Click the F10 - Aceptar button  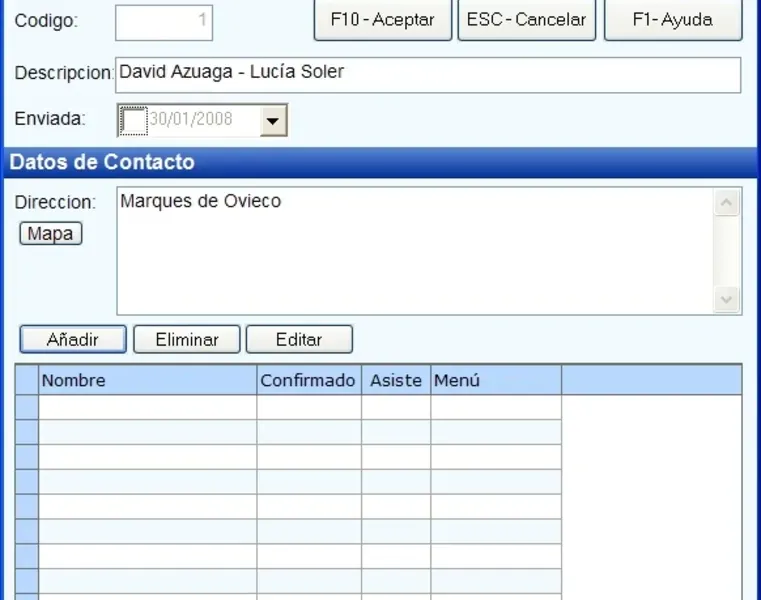tap(382, 20)
